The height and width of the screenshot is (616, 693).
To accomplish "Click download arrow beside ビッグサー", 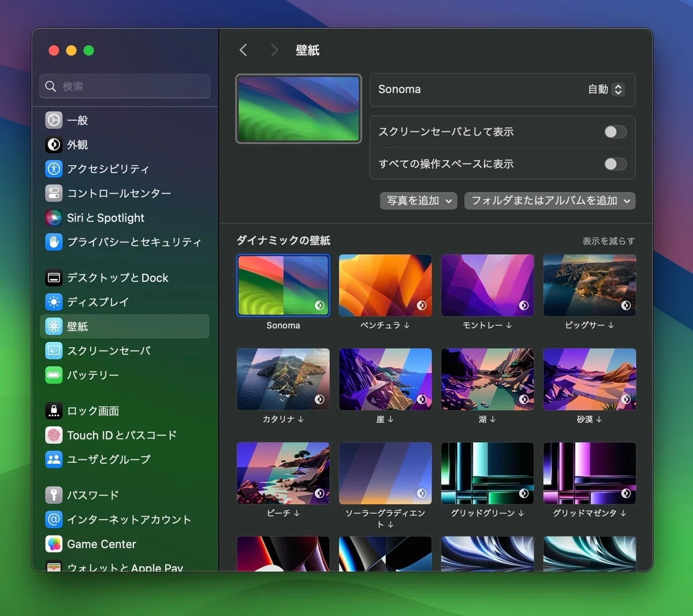I will click(611, 325).
